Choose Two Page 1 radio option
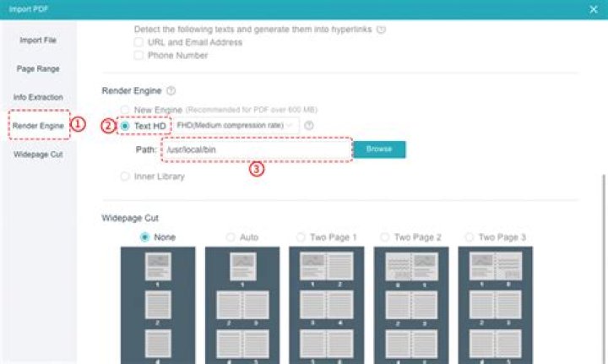Viewport: 608px width, 364px height. click(x=301, y=237)
